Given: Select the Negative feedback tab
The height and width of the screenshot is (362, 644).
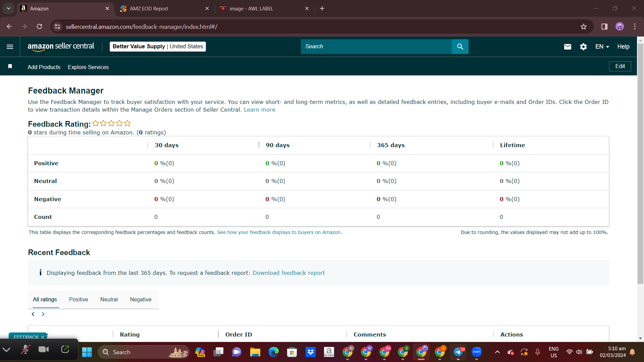Looking at the screenshot, I should 141,299.
